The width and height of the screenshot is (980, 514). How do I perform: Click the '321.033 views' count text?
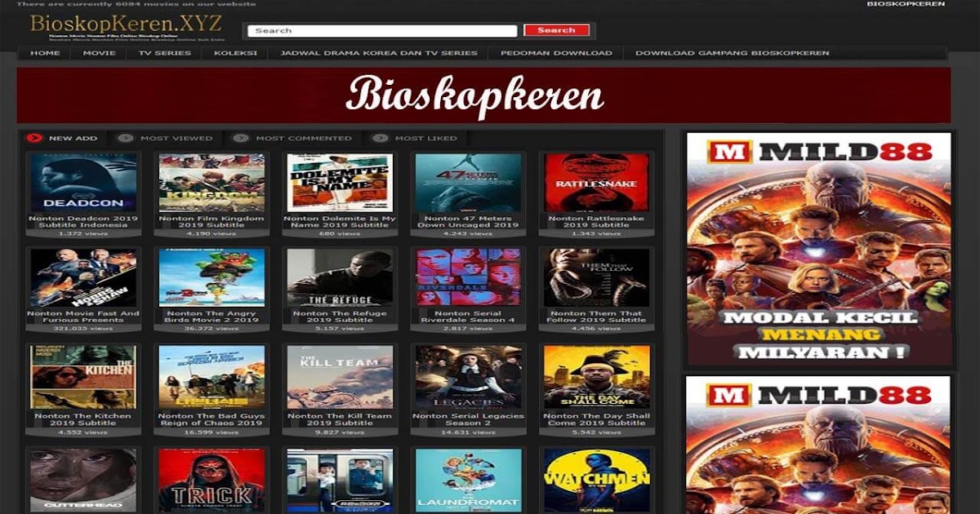[x=83, y=329]
